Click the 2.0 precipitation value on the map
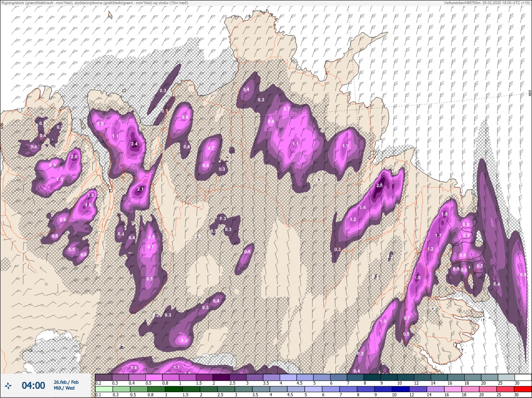The width and height of the screenshot is (532, 398). tap(74, 157)
